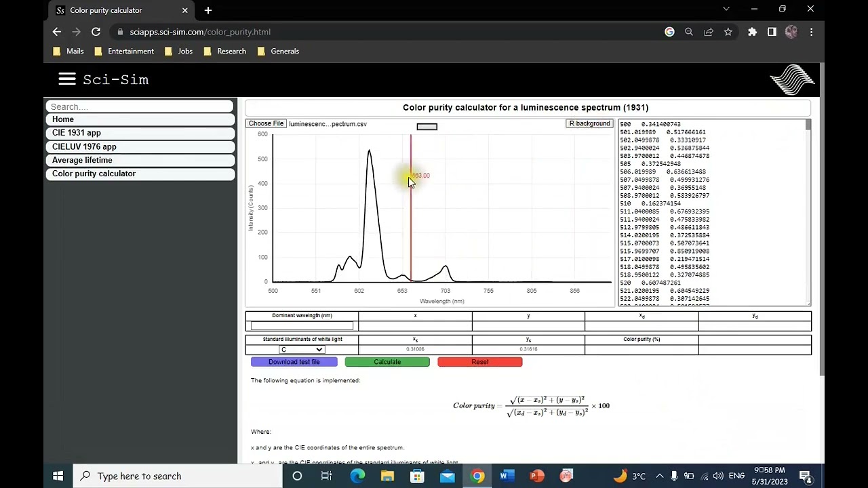Open the Entertainment bookmark folder

pos(124,51)
